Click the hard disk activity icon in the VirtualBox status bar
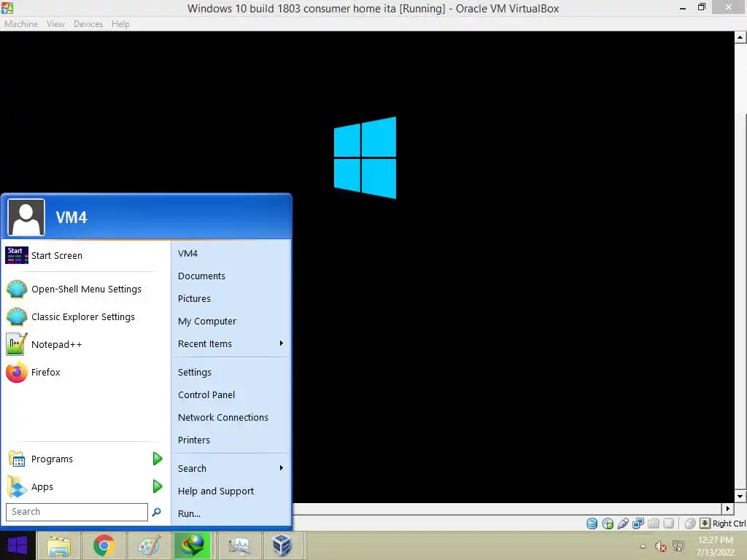747x560 pixels. point(592,524)
